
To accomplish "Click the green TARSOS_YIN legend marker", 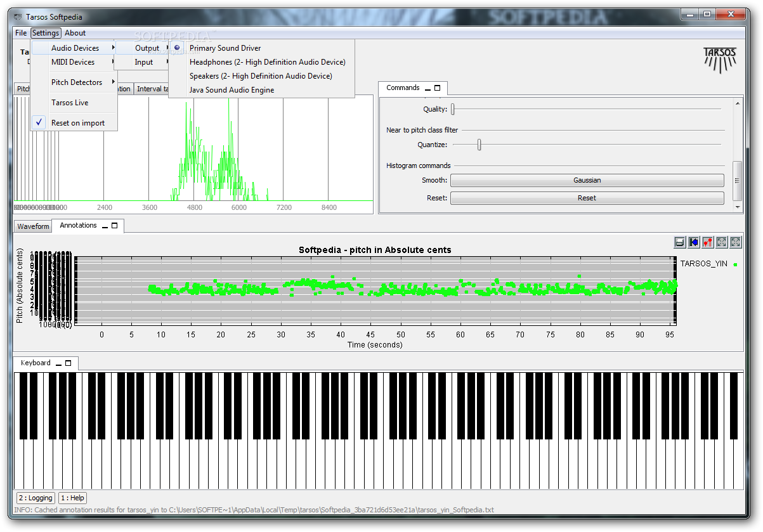I will point(735,264).
